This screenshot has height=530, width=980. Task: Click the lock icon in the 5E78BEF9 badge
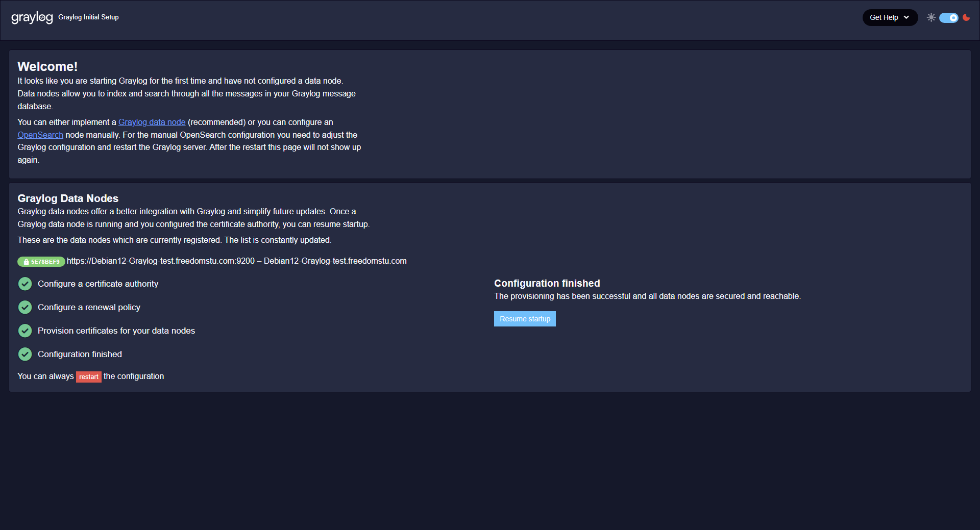click(27, 262)
